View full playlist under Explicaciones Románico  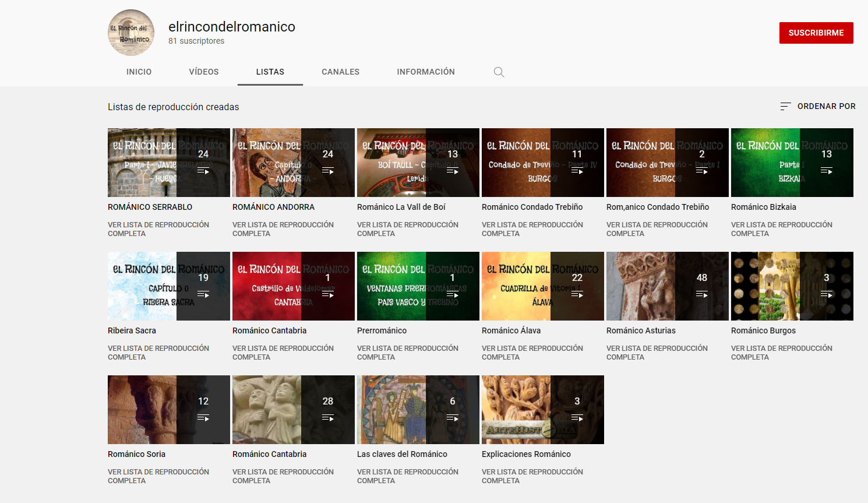pos(532,476)
